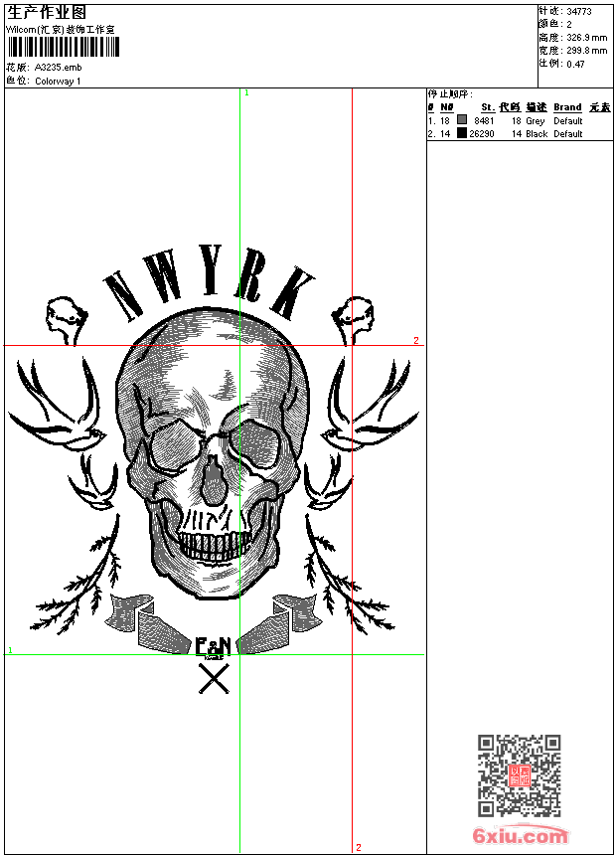Screen dimensions: 616x855
Task: Click the 生产作业图 heading
Action: 47,13
